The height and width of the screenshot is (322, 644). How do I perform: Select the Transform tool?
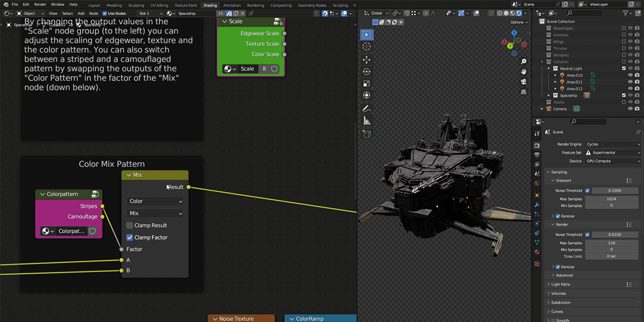pos(367,95)
